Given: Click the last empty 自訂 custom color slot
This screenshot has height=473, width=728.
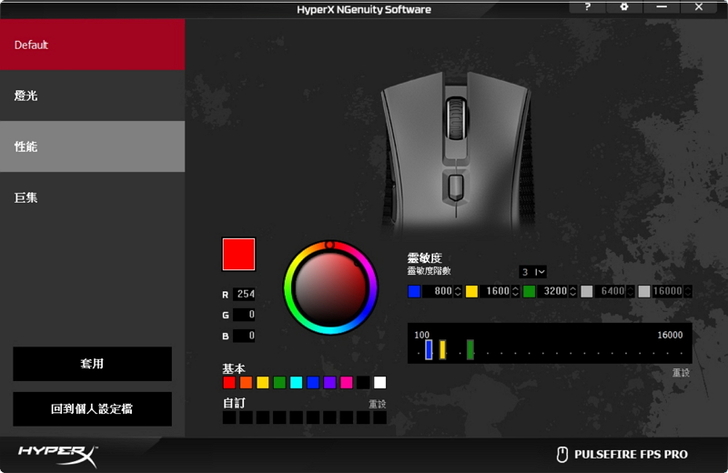Looking at the screenshot, I should (x=380, y=417).
